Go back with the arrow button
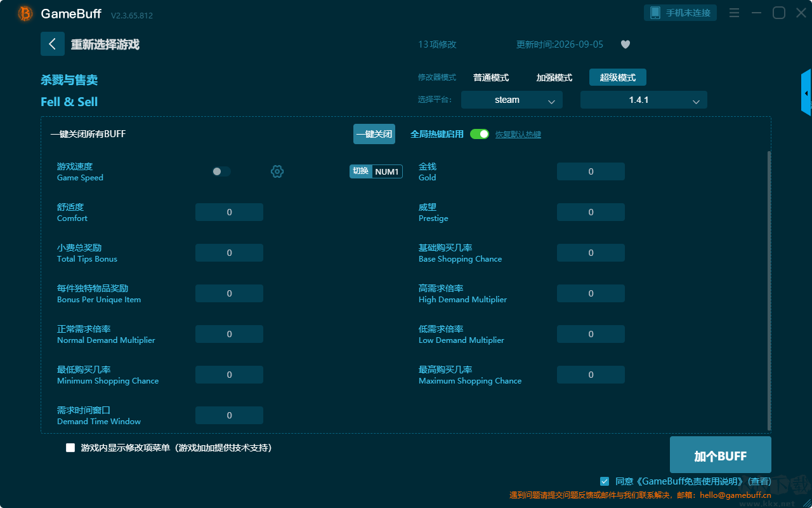The width and height of the screenshot is (812, 508). click(x=53, y=44)
